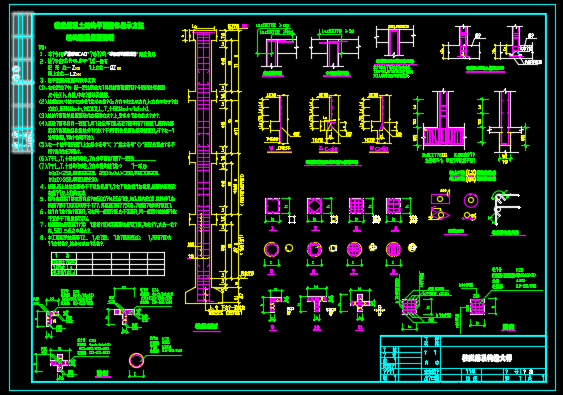Click the white title text in the title block
563x395 pixels.
click(x=487, y=358)
